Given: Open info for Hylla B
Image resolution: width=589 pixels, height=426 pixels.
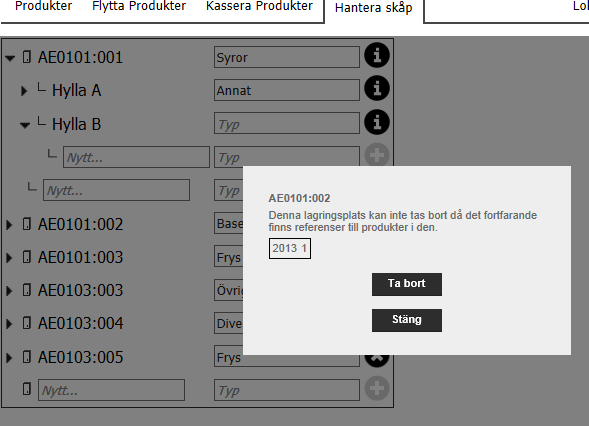Looking at the screenshot, I should click(377, 122).
